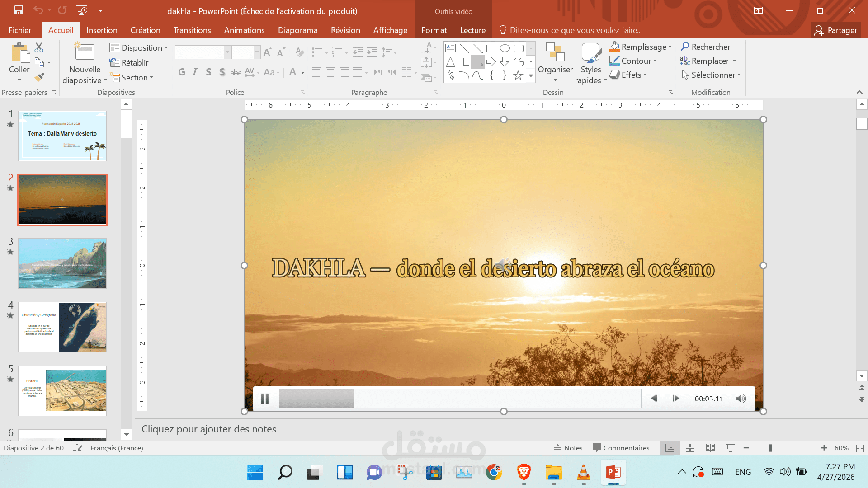Clear all formatting with the eraser icon
Viewport: 868px width, 488px height.
point(299,52)
